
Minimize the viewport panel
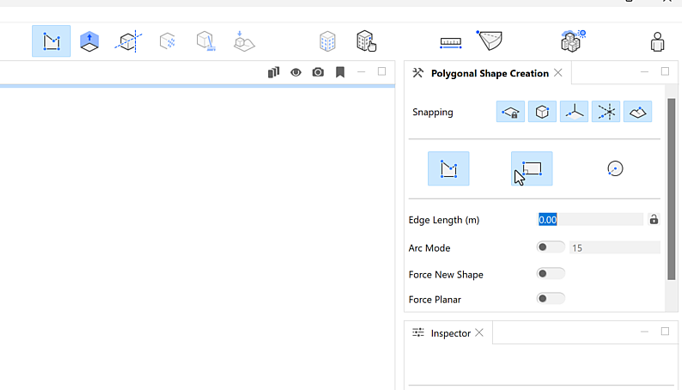point(361,72)
